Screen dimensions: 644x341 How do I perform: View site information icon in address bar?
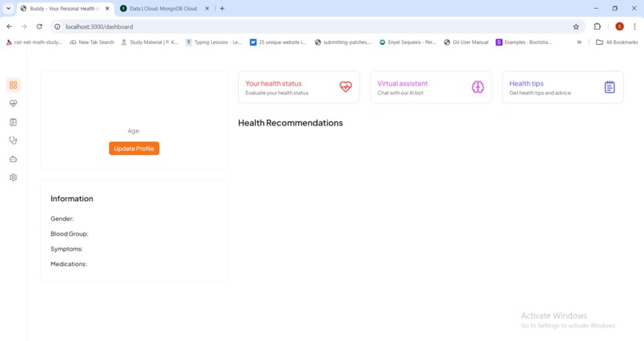coord(58,26)
